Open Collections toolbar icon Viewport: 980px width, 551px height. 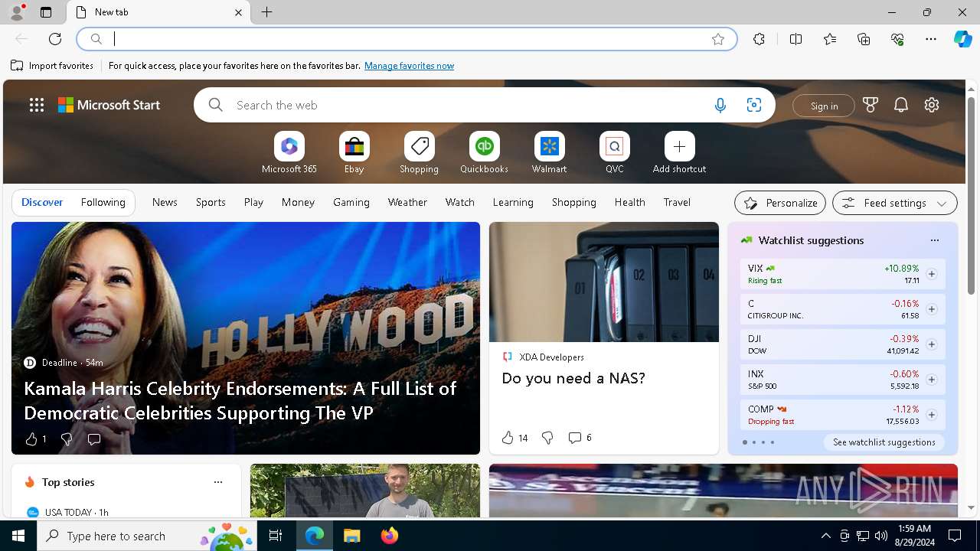(x=864, y=39)
